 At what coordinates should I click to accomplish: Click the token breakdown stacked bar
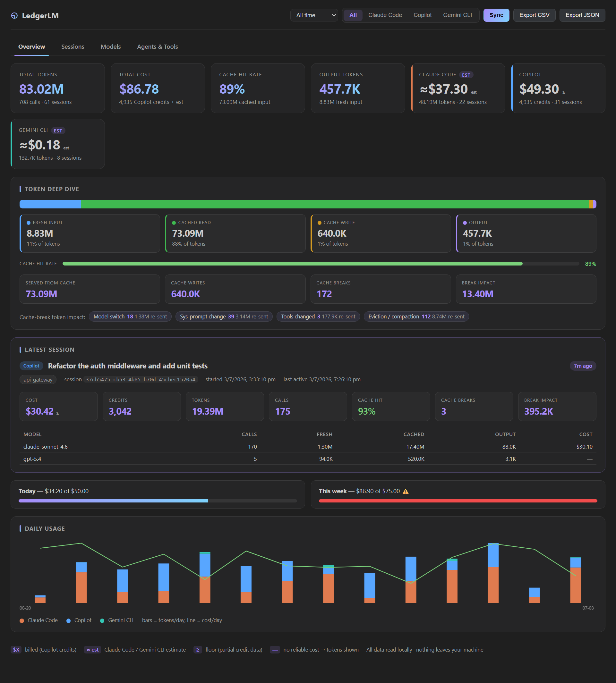point(308,204)
